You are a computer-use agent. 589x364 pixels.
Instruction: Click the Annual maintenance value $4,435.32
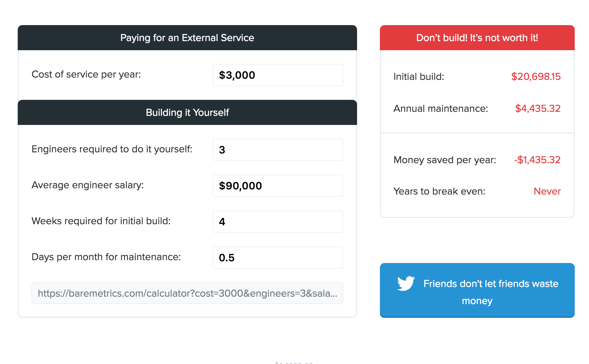coord(538,108)
